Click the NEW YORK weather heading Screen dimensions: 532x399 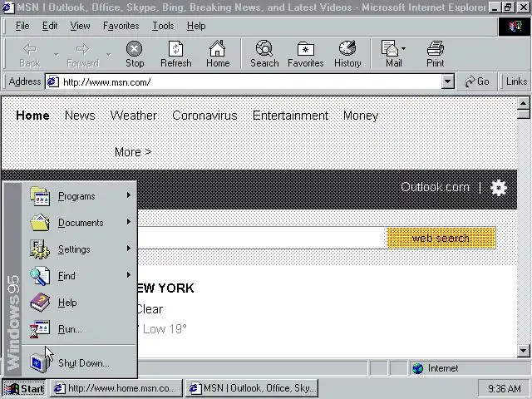tap(165, 288)
